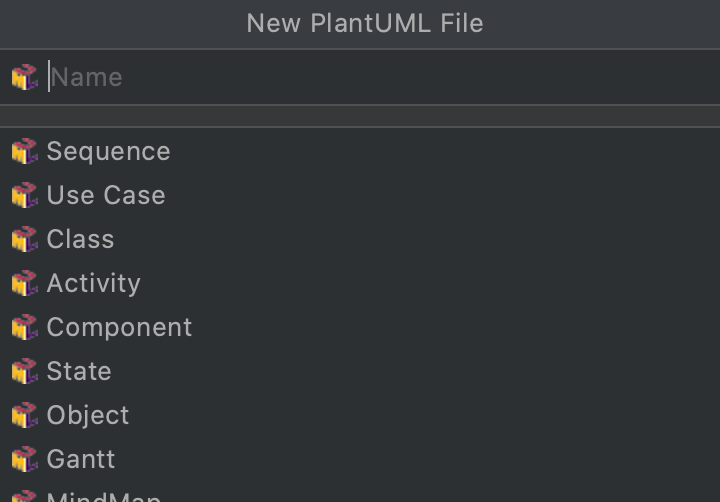Pick the Class diagram option

pyautogui.click(x=80, y=239)
